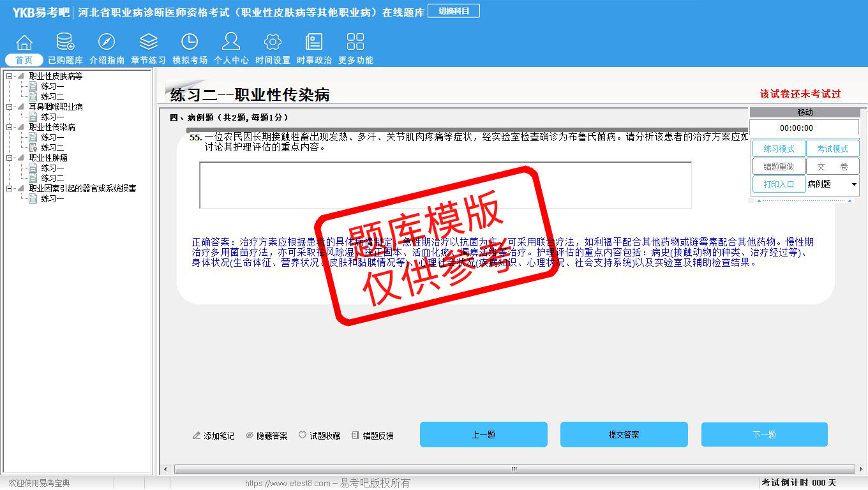Screen dimensions: 868x490
Task: Click the 移动 panel header
Action: point(805,112)
